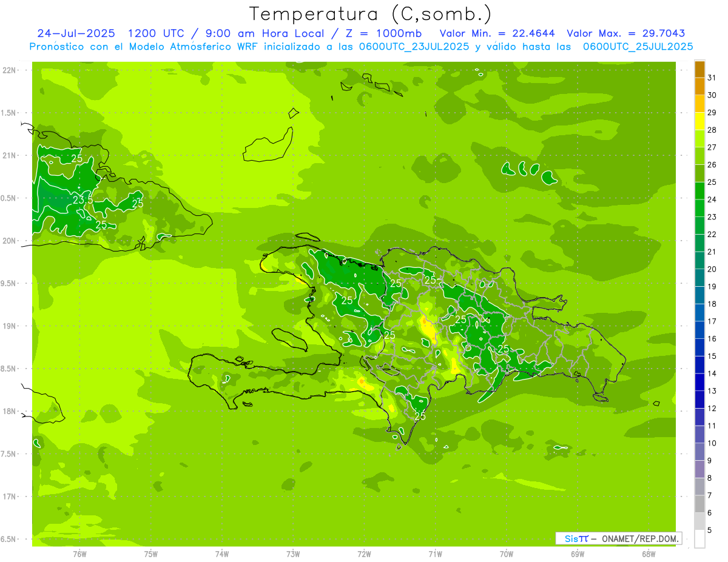
Task: Pick the dark blue legend swatch between 13 and 14
Action: point(699,383)
